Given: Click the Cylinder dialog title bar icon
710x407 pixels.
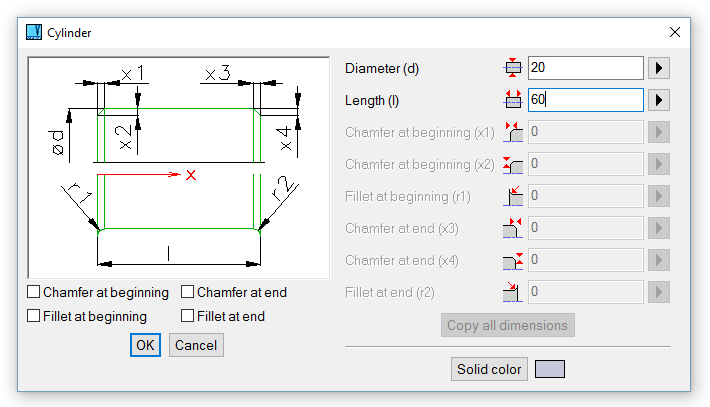Looking at the screenshot, I should tap(34, 32).
